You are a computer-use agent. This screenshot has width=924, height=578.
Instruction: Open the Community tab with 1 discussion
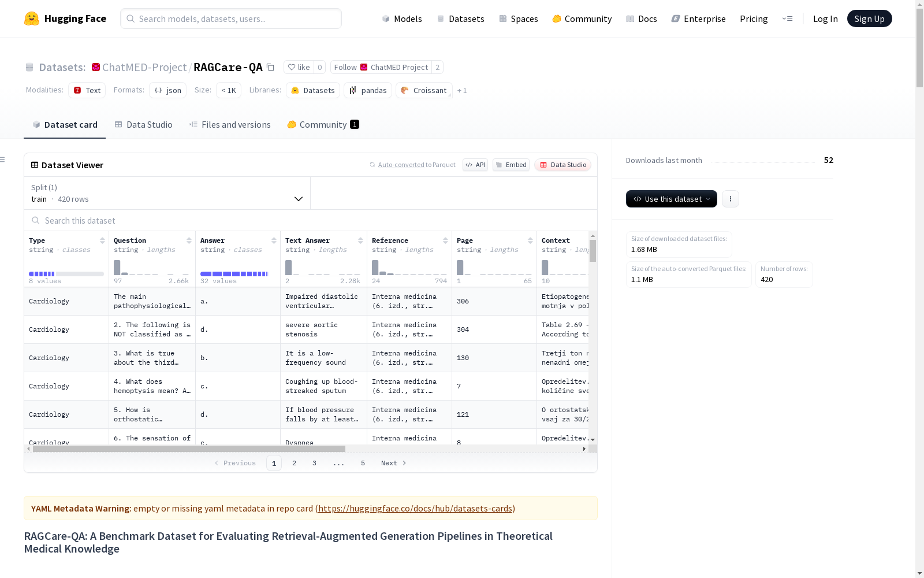click(323, 125)
